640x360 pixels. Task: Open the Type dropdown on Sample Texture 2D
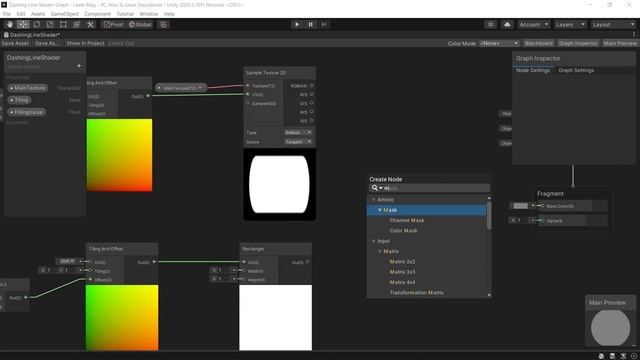[x=298, y=133]
